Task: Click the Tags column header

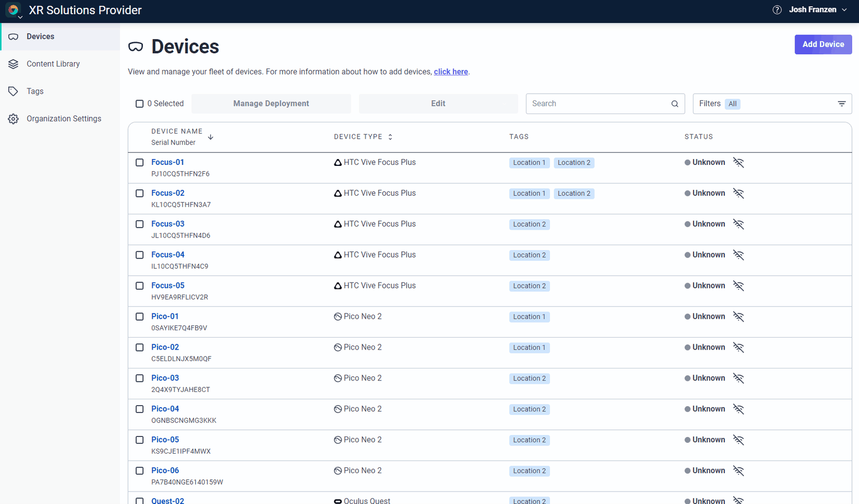Action: [x=519, y=137]
